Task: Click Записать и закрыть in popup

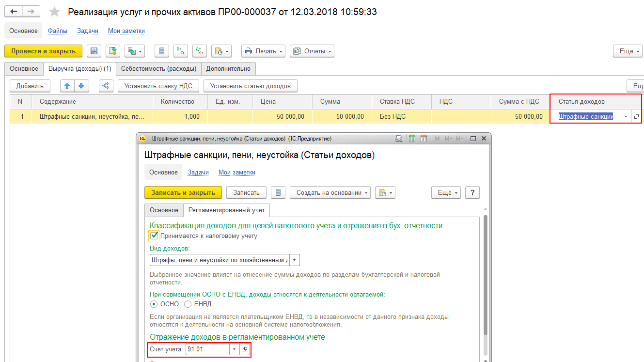Action: click(183, 192)
